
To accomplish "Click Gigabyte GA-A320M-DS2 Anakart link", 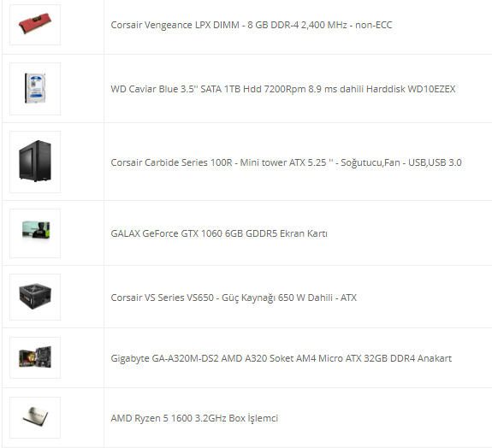I will 282,358.
